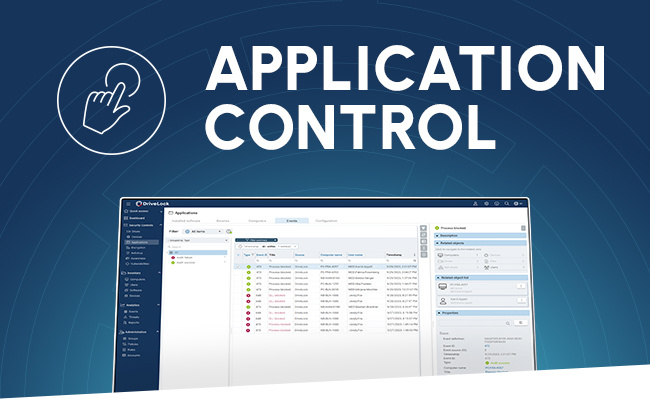Open the gear dropdown at top-right corner
The width and height of the screenshot is (650, 400).
[x=518, y=204]
